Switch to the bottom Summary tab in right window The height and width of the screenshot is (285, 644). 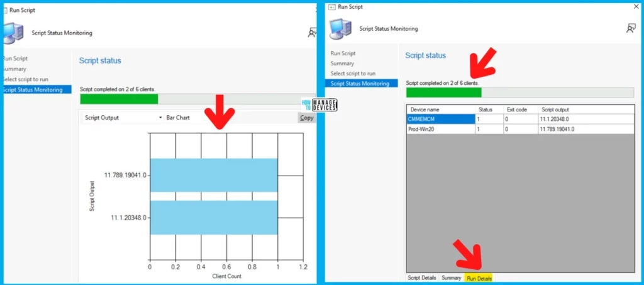(x=452, y=278)
